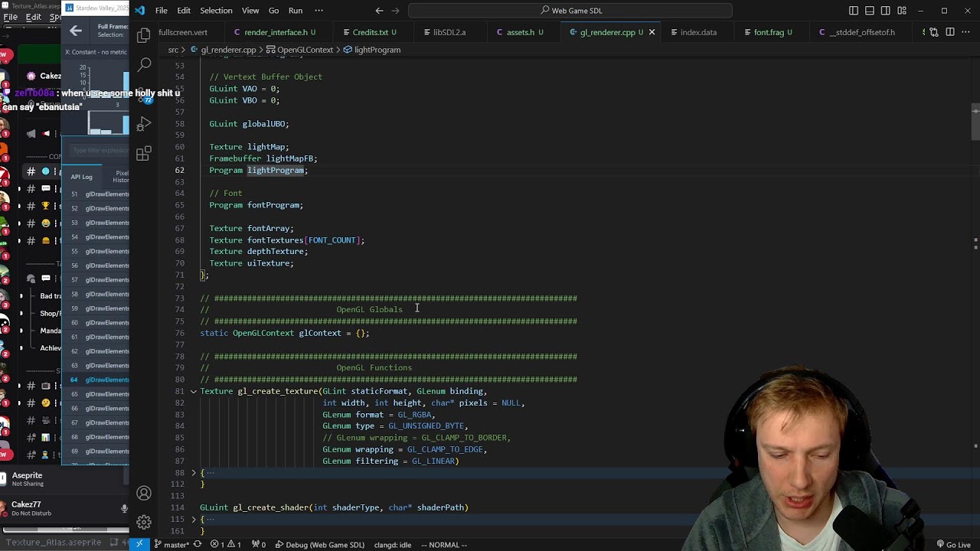Screen dimensions: 980x551
Task: Open the Selection menu
Action: [x=216, y=11]
